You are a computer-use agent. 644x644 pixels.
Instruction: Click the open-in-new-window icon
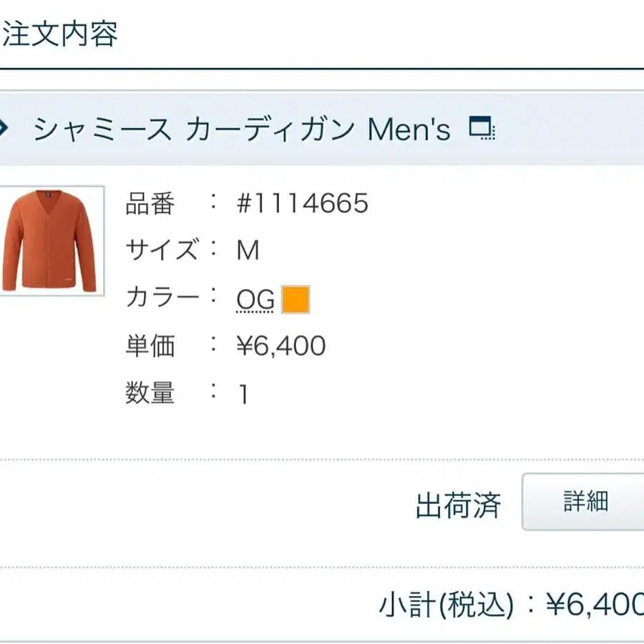point(482,129)
